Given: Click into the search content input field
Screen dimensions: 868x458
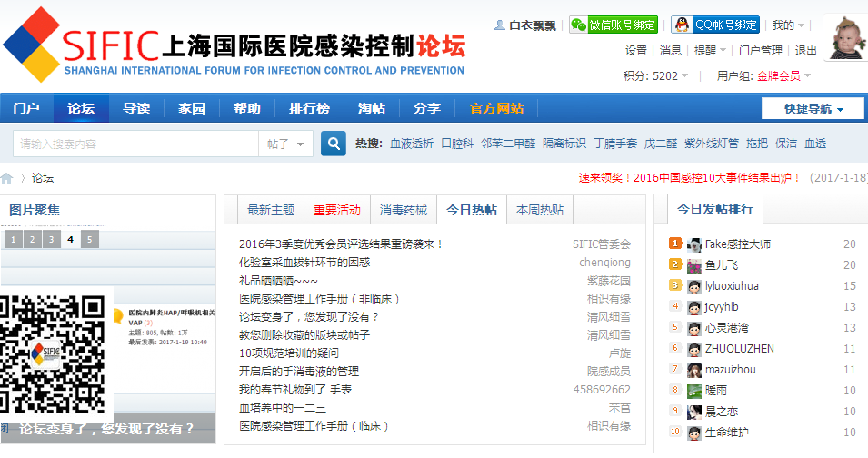Looking at the screenshot, I should (x=136, y=144).
